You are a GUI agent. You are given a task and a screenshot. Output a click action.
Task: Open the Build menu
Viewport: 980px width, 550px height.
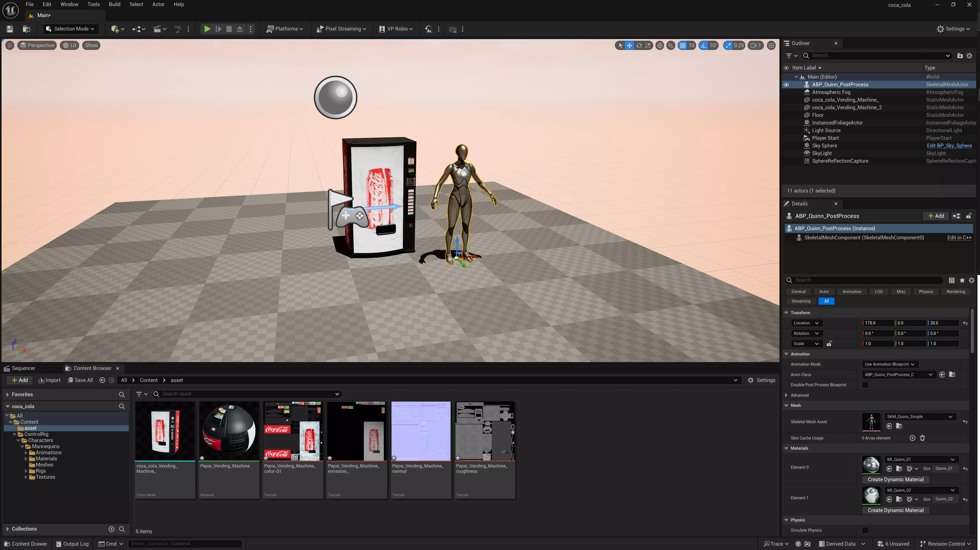point(114,4)
